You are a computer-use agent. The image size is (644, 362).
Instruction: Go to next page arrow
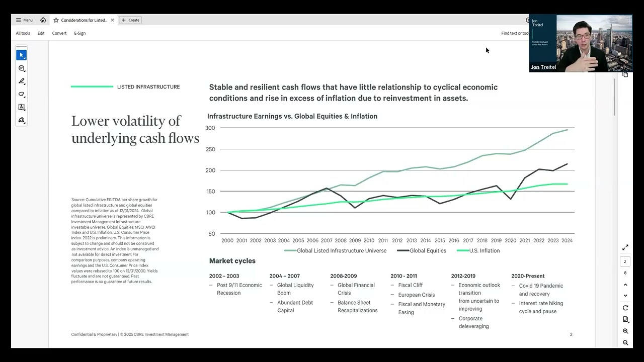pos(625,296)
